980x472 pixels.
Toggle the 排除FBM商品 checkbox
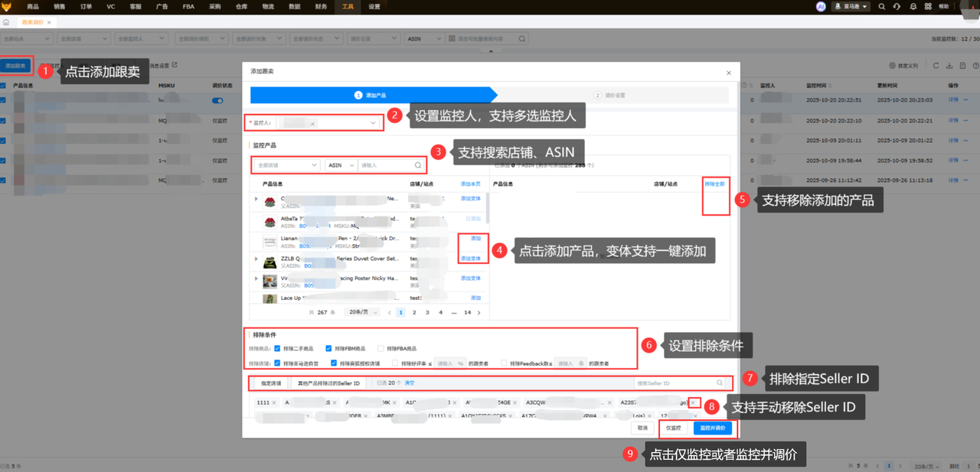[x=328, y=349]
